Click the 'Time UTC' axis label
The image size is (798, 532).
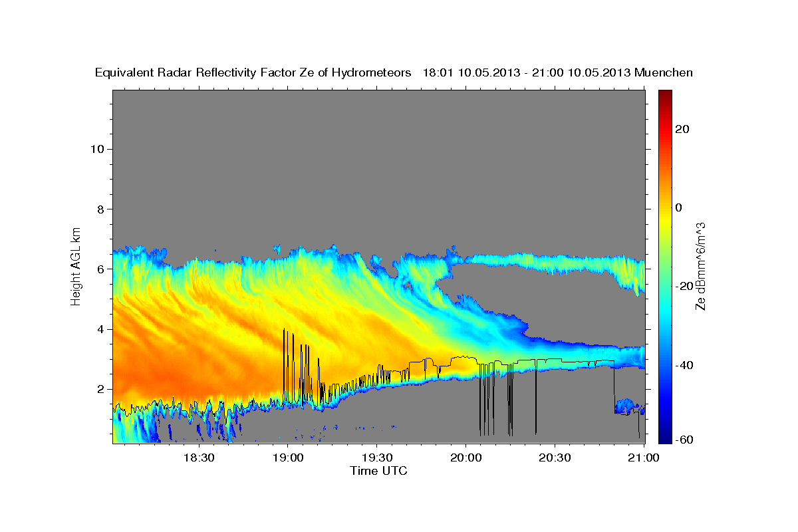(x=378, y=471)
